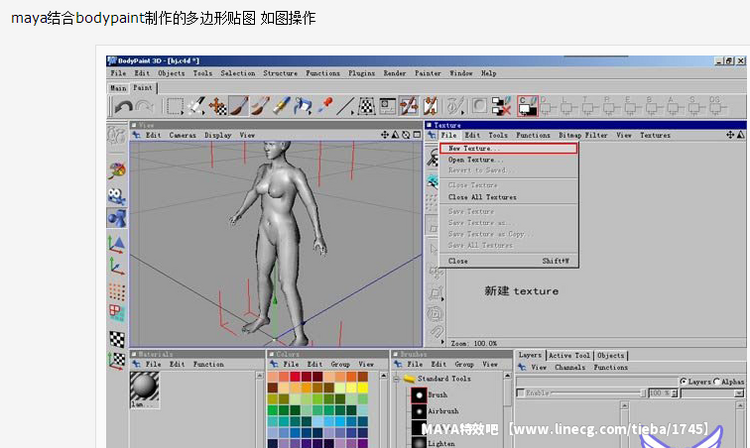Select the red eyedropper tool
This screenshot has height=448, width=750.
[x=325, y=106]
